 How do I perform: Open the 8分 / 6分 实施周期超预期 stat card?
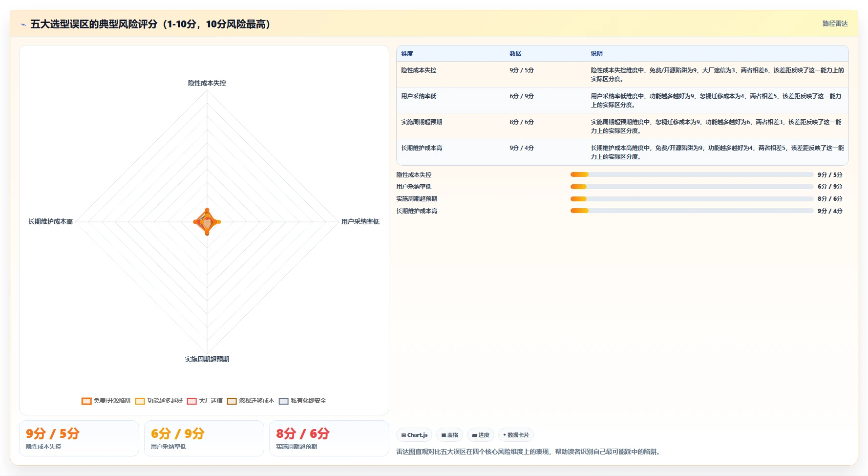point(329,438)
